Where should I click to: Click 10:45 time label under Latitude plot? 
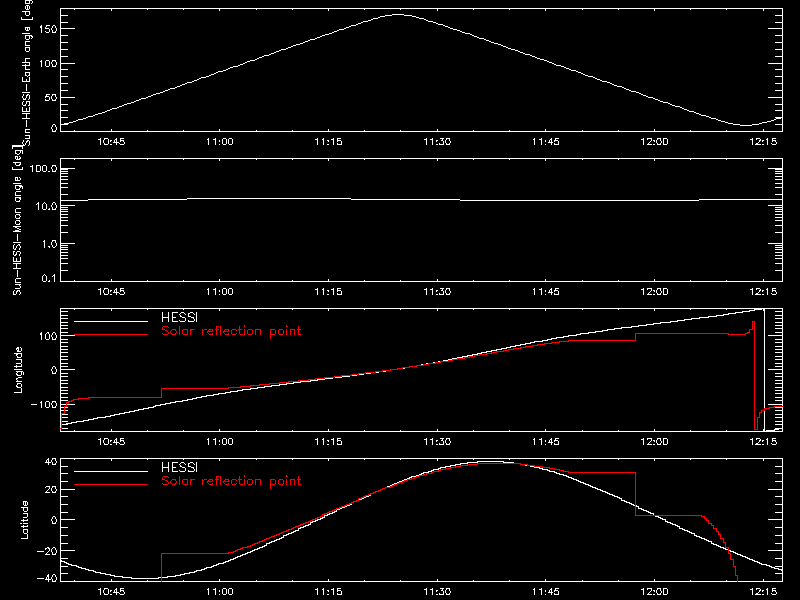click(111, 592)
